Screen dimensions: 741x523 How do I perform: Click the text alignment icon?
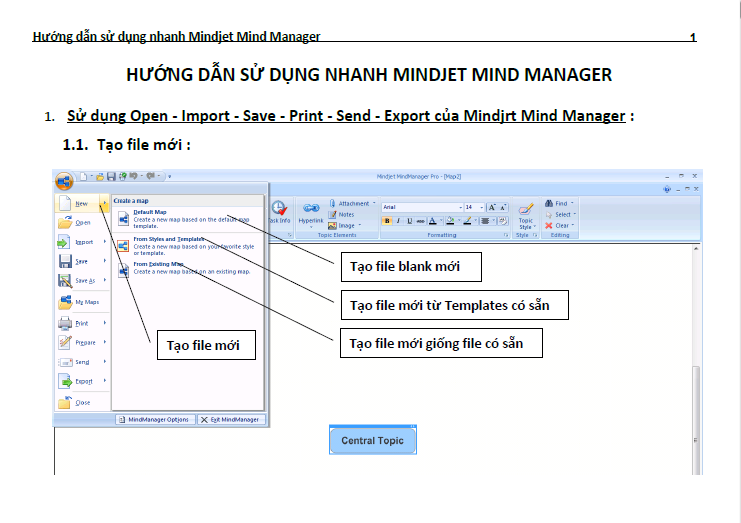coord(485,221)
